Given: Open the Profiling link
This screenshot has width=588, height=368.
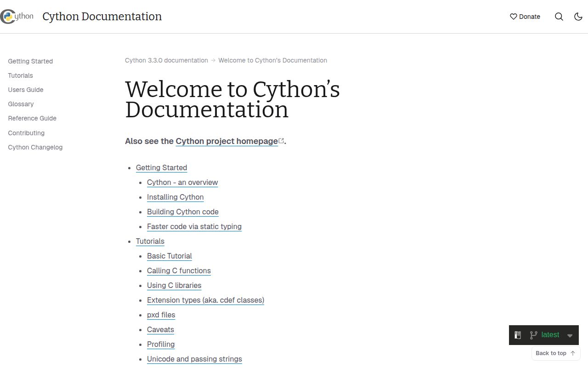Looking at the screenshot, I should pyautogui.click(x=161, y=345).
